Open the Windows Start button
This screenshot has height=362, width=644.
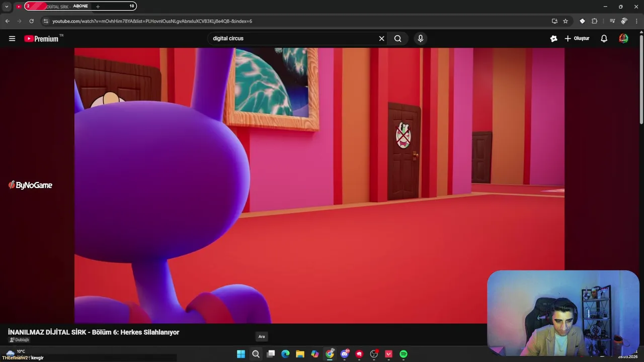241,354
